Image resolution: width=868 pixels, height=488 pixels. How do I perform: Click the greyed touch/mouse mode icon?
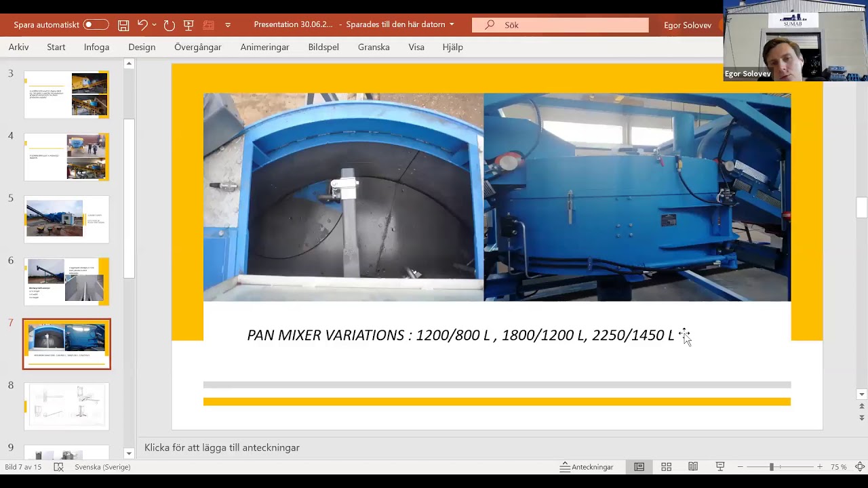tap(208, 25)
